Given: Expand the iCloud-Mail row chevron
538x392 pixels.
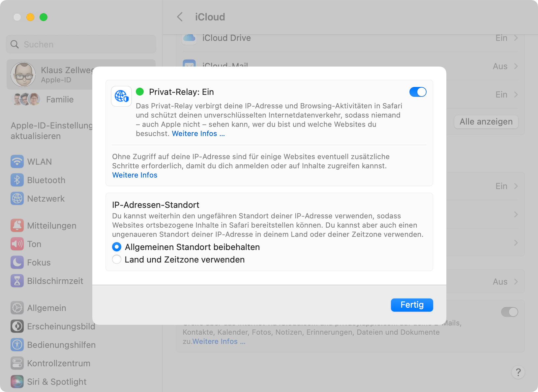Looking at the screenshot, I should pos(516,66).
